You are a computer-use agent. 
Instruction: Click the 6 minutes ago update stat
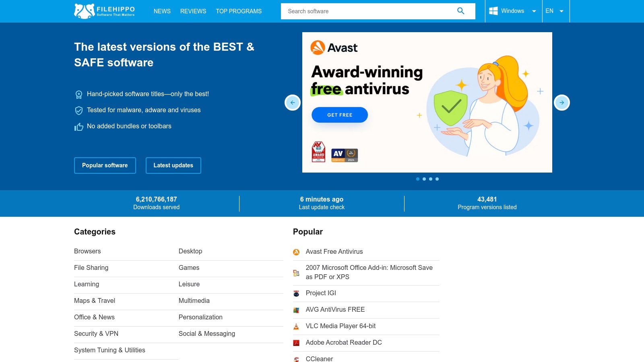[x=322, y=203]
